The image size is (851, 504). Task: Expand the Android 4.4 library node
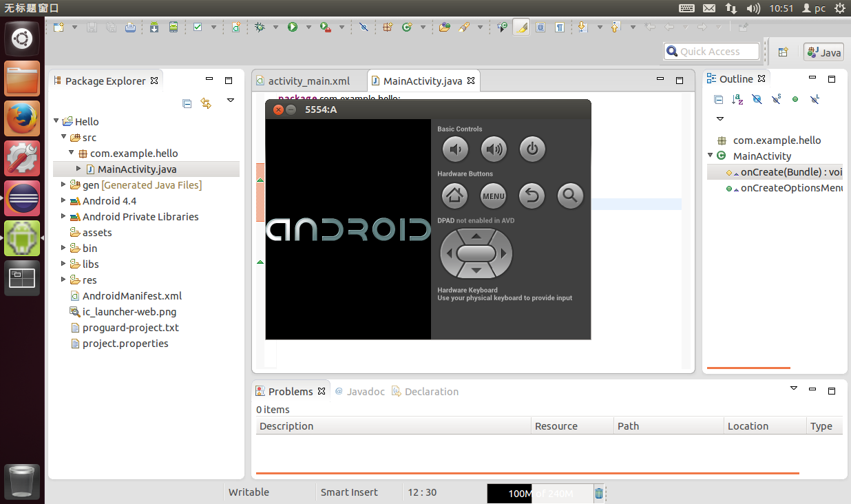[64, 200]
